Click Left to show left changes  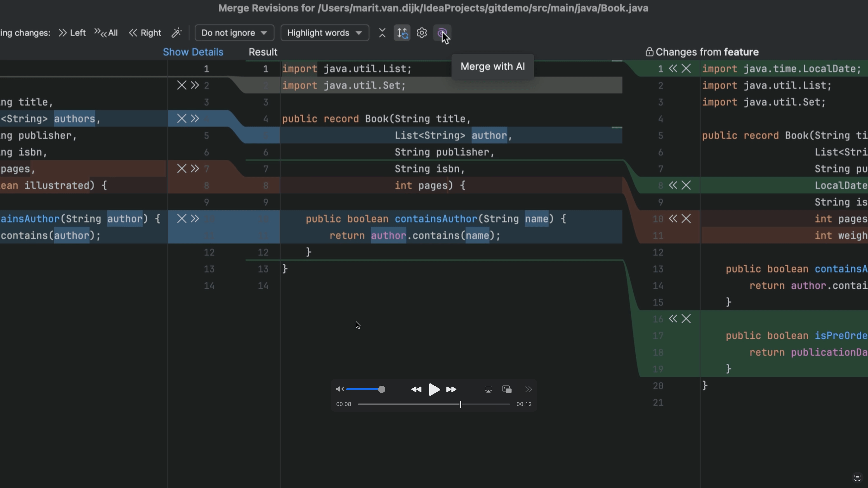pyautogui.click(x=71, y=33)
